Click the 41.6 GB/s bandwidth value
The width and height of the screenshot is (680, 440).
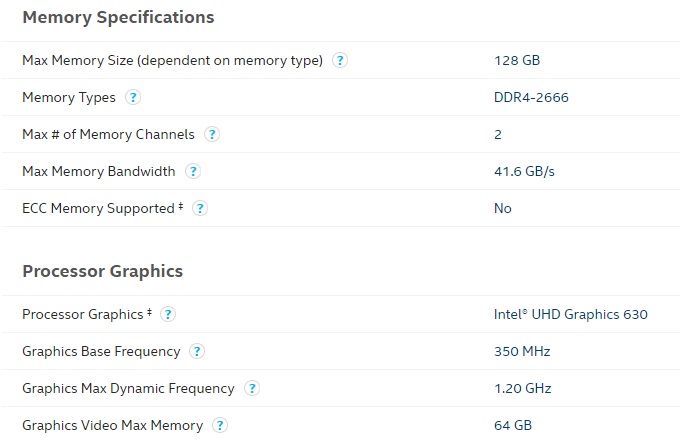(524, 171)
